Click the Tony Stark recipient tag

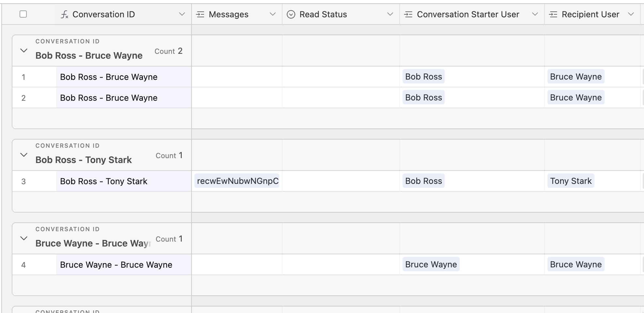click(x=571, y=181)
